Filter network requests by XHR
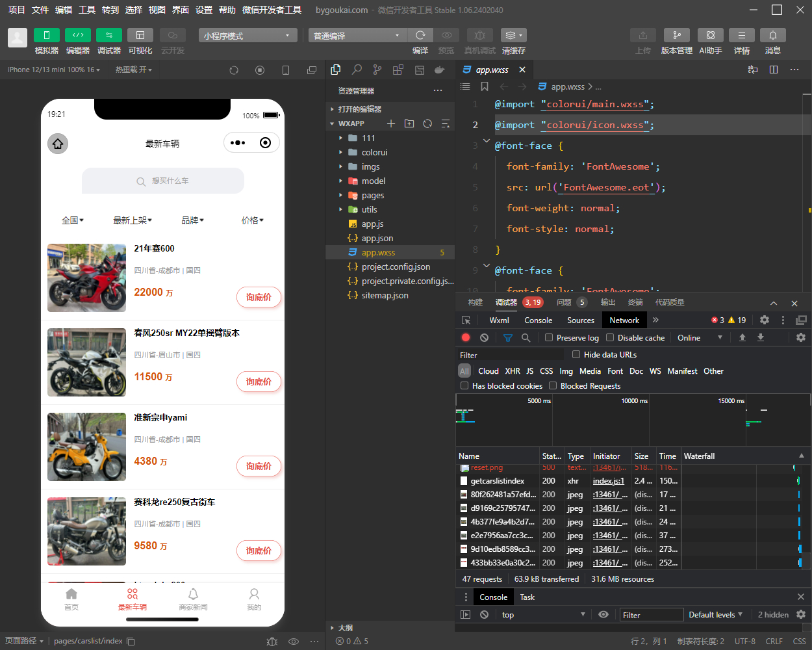812x650 pixels. tap(513, 371)
